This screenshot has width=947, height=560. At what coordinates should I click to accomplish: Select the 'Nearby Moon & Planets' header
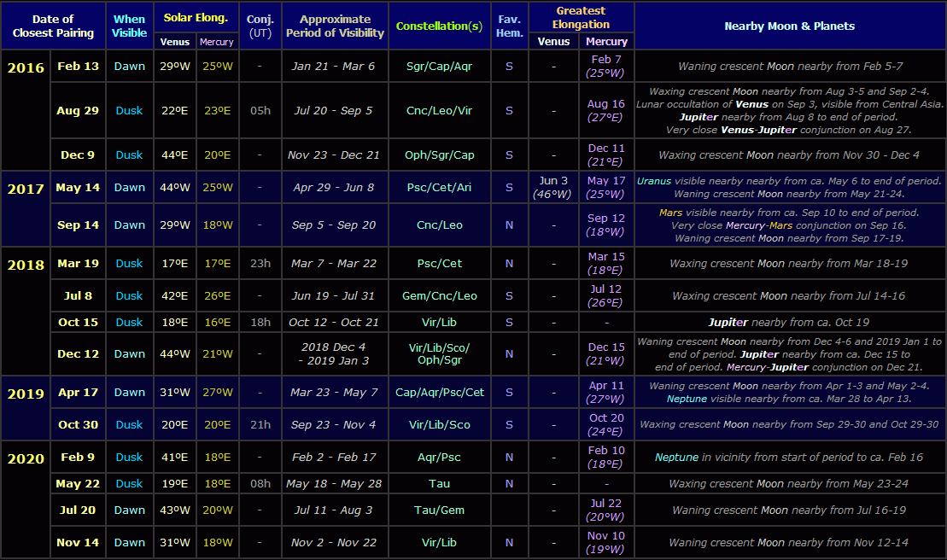[789, 26]
